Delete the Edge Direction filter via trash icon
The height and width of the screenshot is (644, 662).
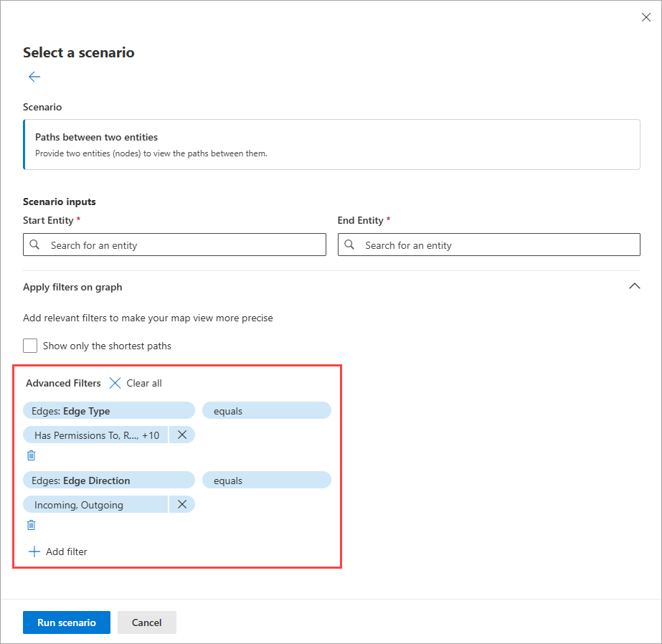(x=32, y=525)
